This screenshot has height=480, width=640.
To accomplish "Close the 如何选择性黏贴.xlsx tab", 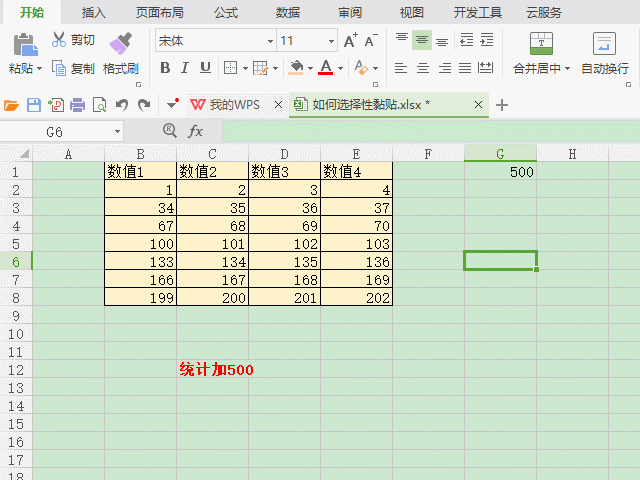I will (x=478, y=105).
